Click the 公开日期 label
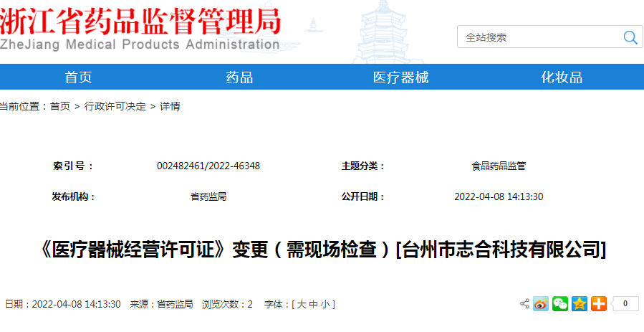This screenshot has height=332, width=644. pyautogui.click(x=363, y=196)
